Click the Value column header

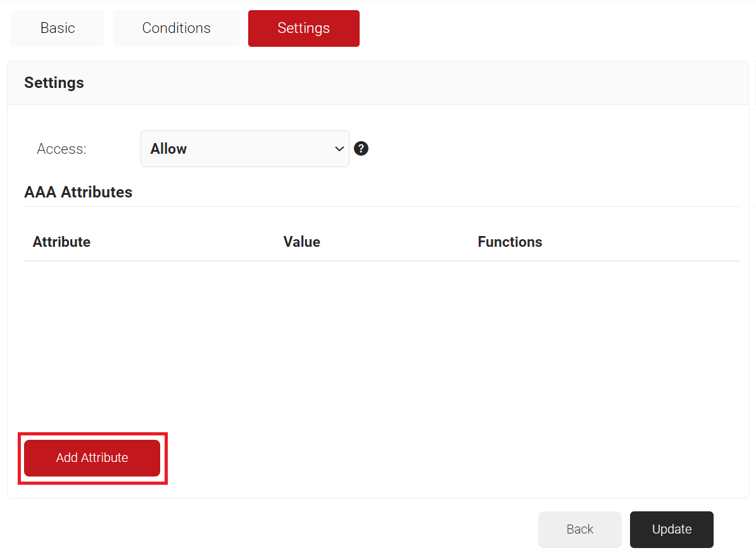(301, 242)
